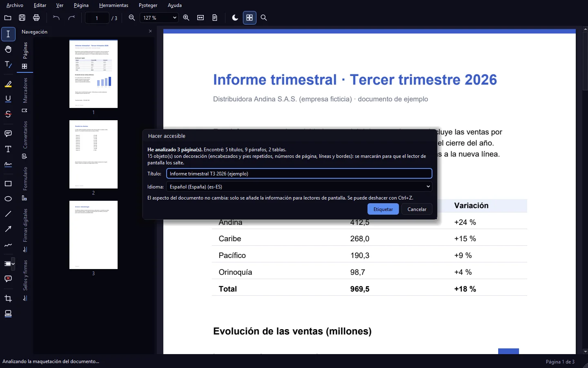Viewport: 588px width, 368px height.
Task: Select the strikethrough annotation tool
Action: pos(8,114)
